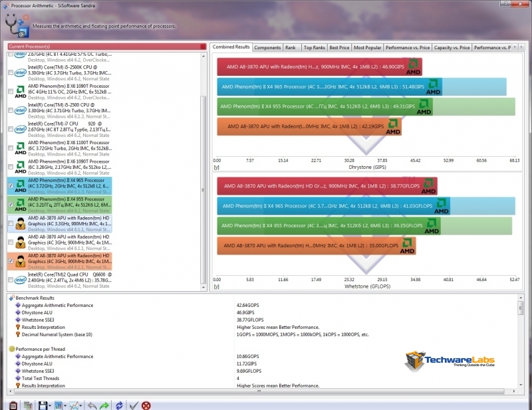Image resolution: width=532 pixels, height=410 pixels.
Task: Click the [y] axis button under Whetstone chart
Action: click(215, 286)
